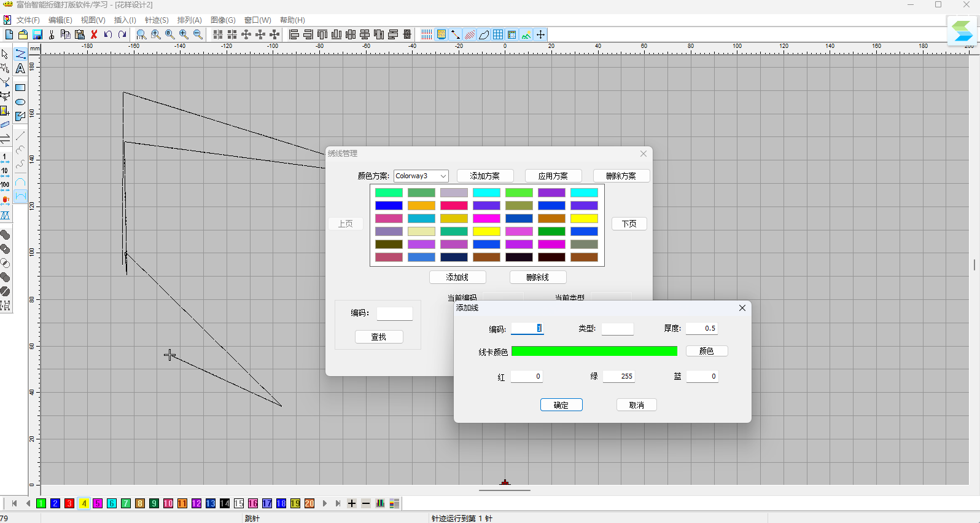
Task: Click the undo arrow icon
Action: [108, 34]
